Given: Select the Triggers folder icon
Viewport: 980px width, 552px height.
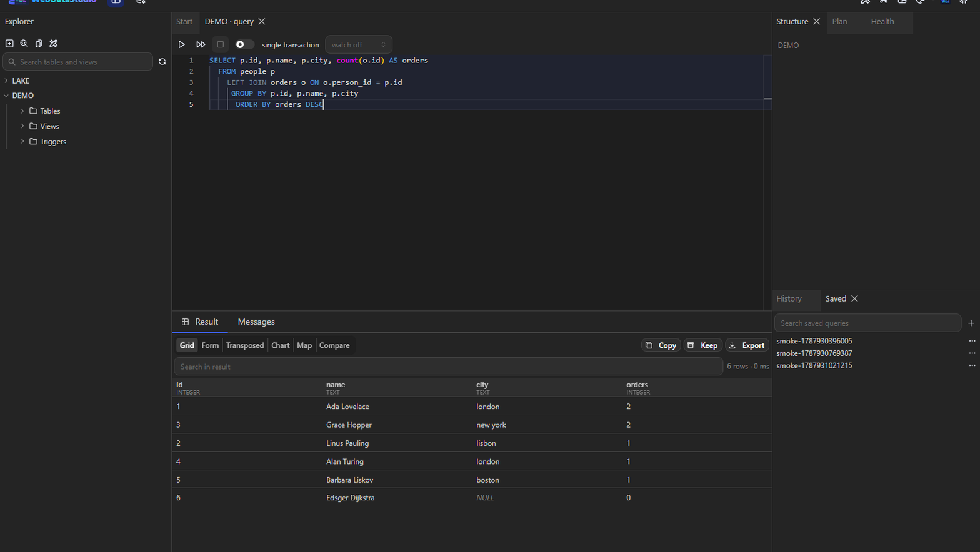Looking at the screenshot, I should point(34,141).
